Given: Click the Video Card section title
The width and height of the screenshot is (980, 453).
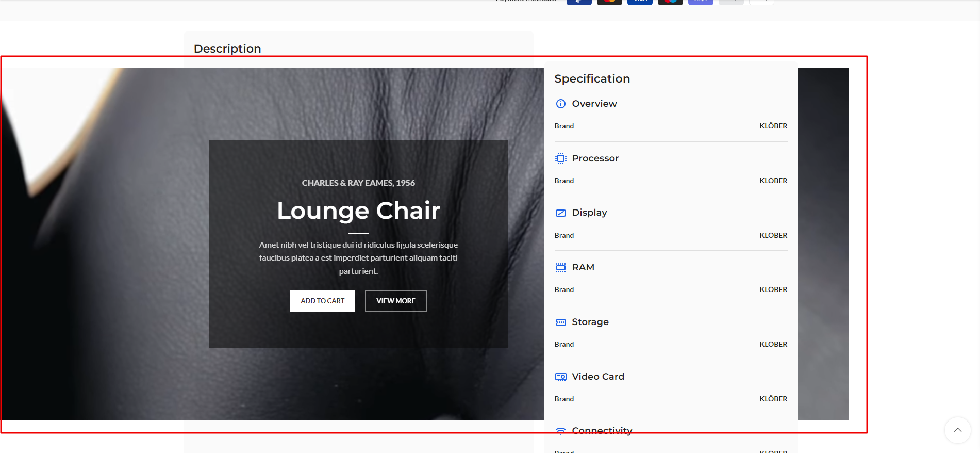Looking at the screenshot, I should click(x=598, y=377).
